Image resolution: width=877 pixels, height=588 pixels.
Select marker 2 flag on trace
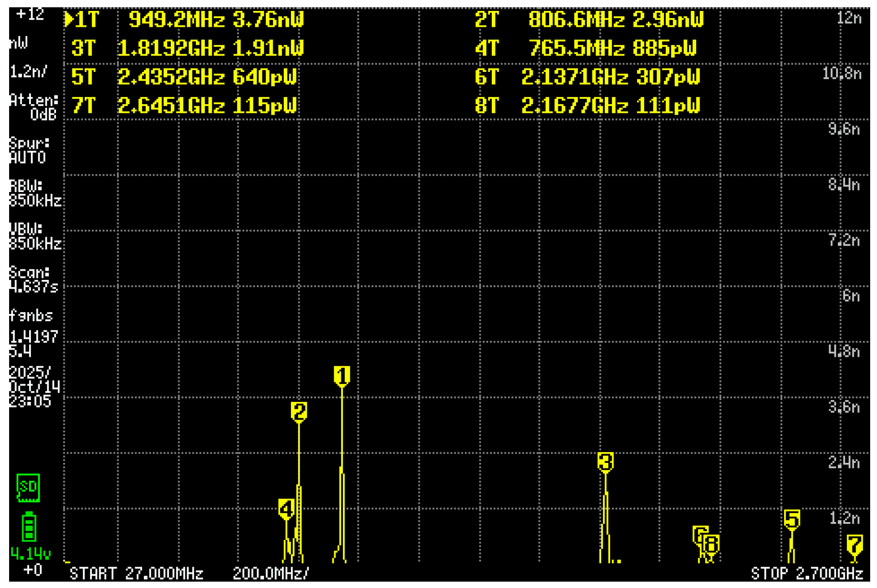[x=299, y=411]
